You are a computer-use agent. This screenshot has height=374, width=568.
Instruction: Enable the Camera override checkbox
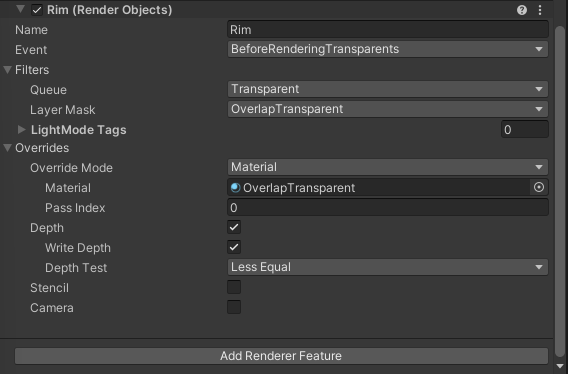(234, 307)
